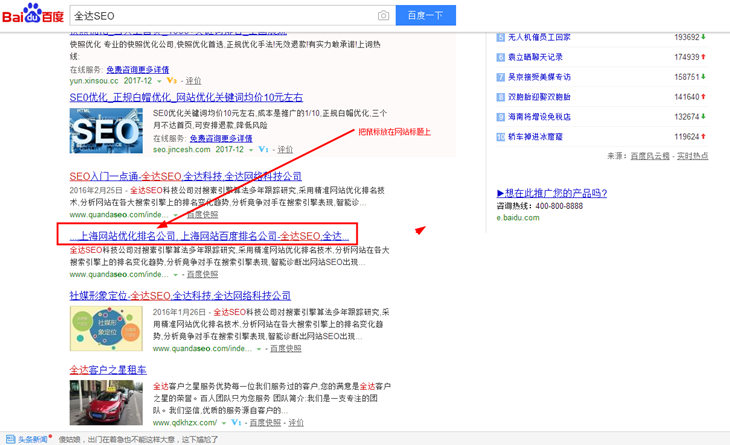The image size is (730, 445).
Task: Expand dropdown arrow under SEO入门一点通 result
Action: click(176, 215)
